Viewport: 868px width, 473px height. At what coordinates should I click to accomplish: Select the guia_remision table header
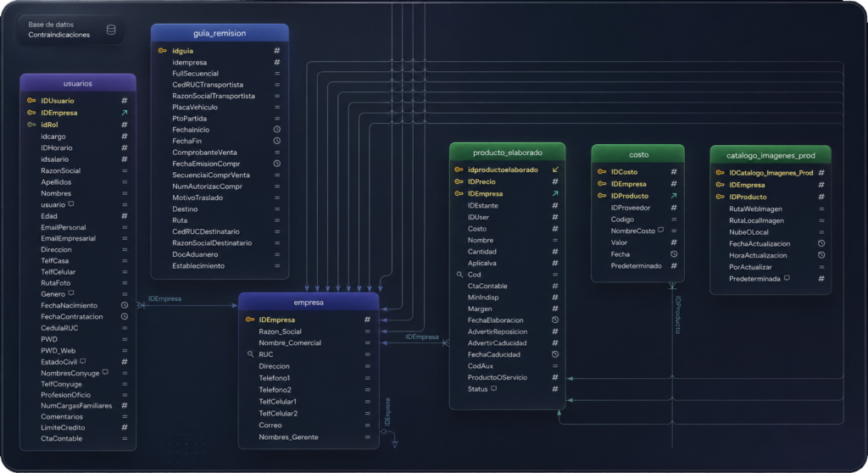coord(220,33)
